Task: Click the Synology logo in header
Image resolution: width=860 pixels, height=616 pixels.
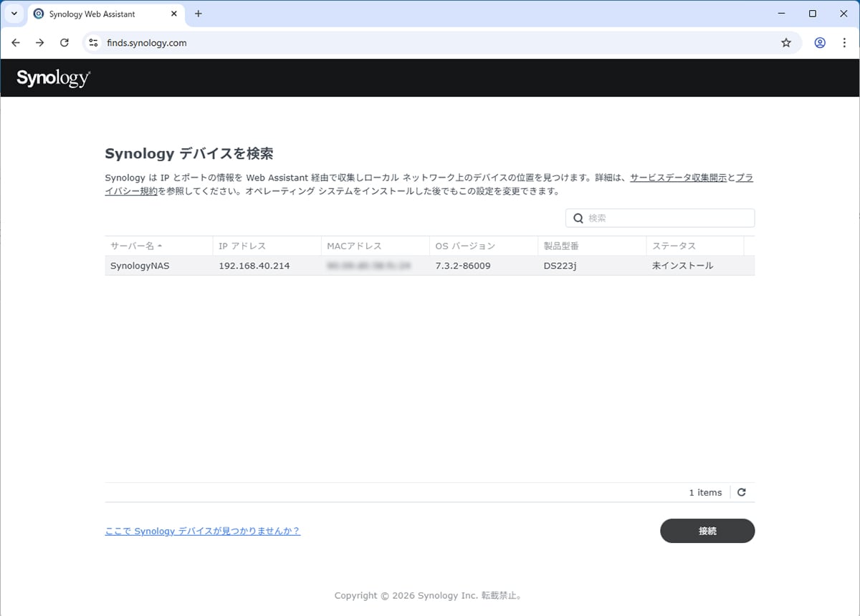Action: tap(53, 78)
